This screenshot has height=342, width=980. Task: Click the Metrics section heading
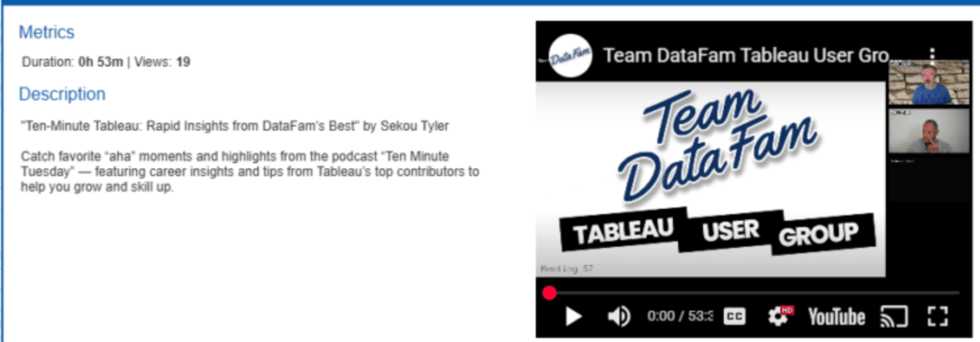(x=46, y=32)
